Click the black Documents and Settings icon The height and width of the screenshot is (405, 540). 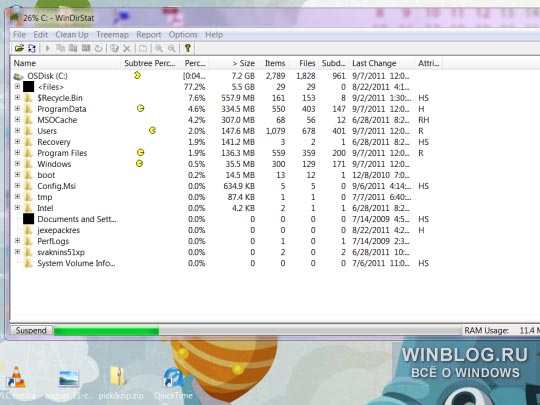(x=29, y=219)
